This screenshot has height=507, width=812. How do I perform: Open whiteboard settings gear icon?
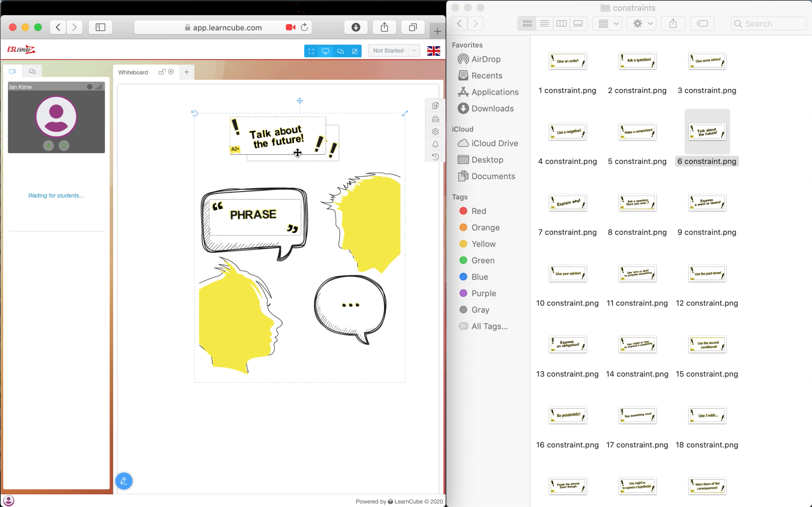tap(435, 131)
